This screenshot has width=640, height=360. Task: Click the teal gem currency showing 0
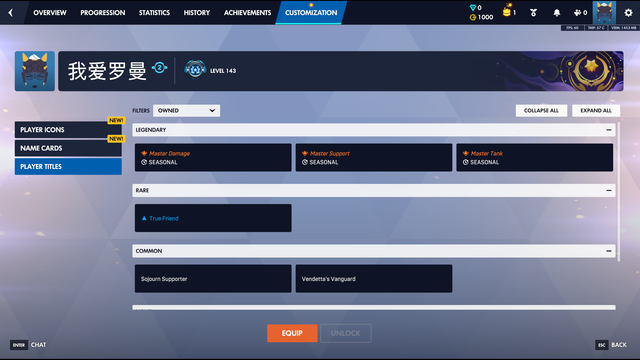476,7
